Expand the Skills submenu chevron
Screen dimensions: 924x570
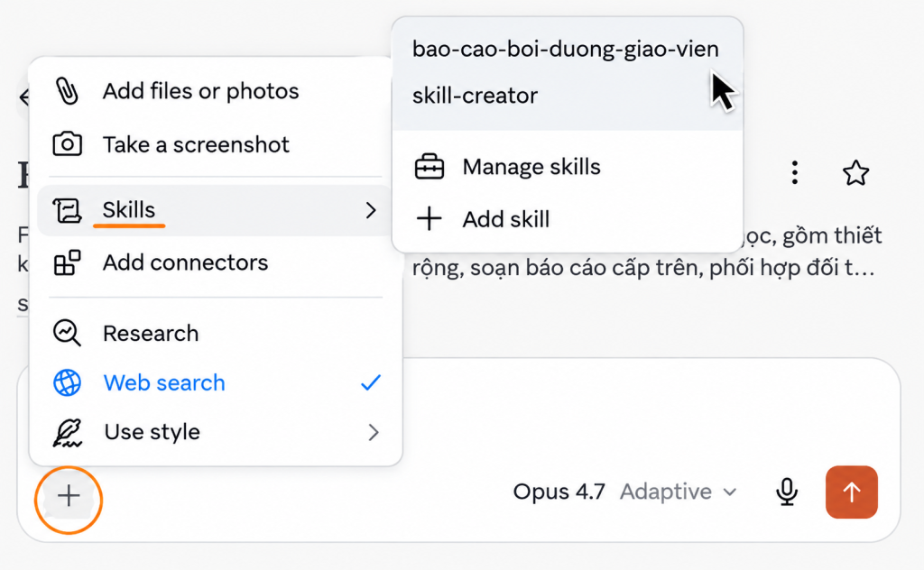[x=371, y=210]
